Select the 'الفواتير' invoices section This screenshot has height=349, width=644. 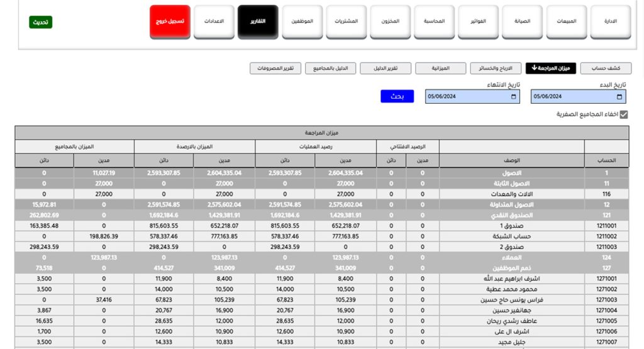(478, 21)
